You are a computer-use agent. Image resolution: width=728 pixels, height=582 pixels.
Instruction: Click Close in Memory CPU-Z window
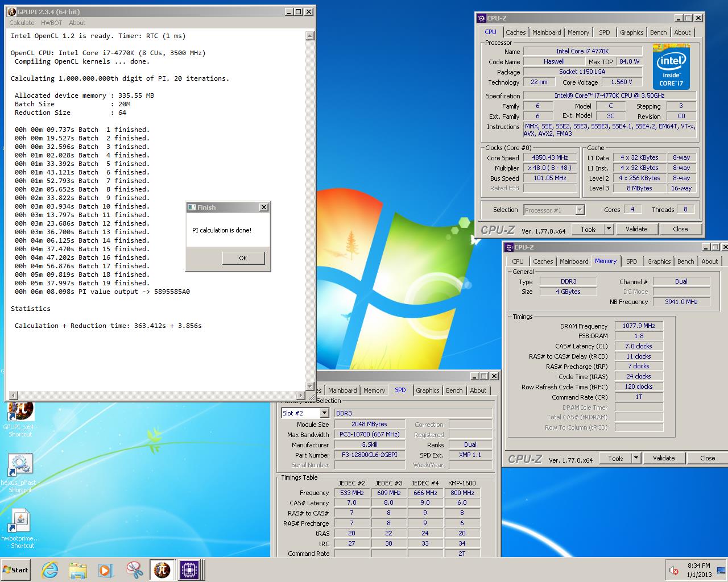708,458
